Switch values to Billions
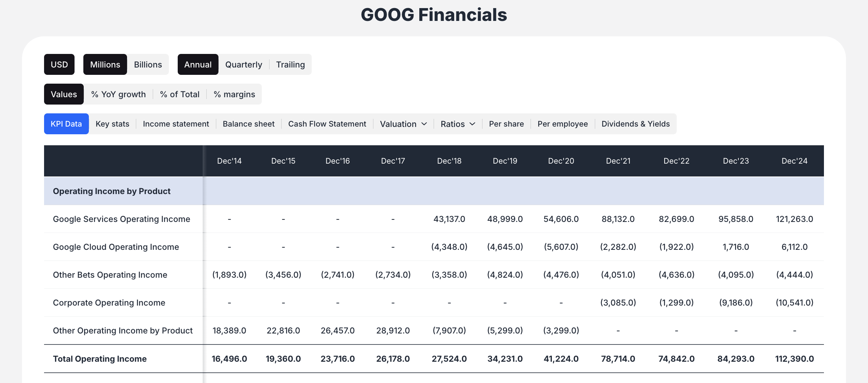This screenshot has width=868, height=383. coord(148,64)
